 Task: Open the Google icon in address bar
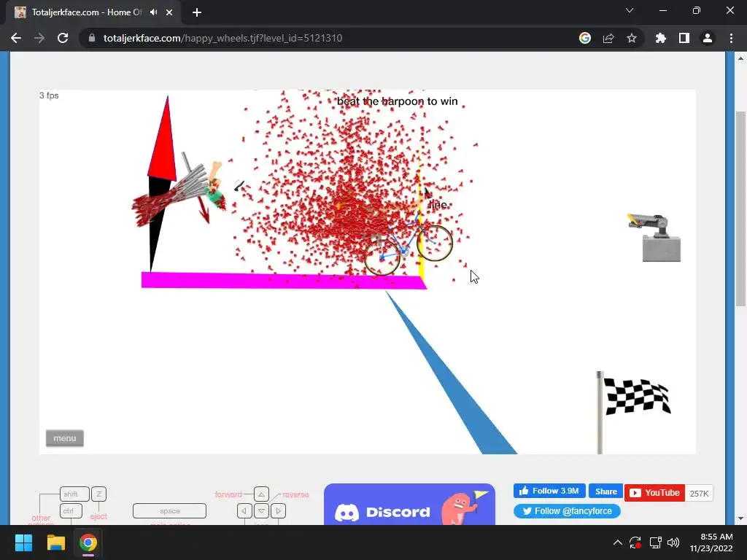585,38
